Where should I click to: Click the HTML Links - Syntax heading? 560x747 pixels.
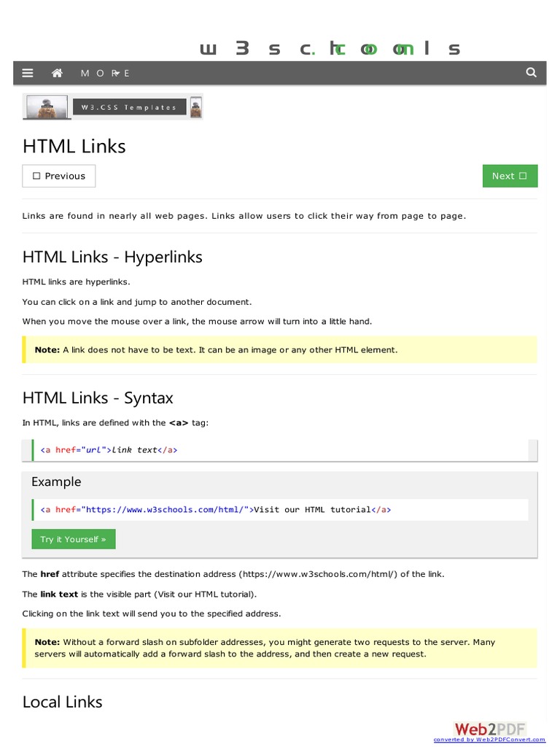pos(98,398)
